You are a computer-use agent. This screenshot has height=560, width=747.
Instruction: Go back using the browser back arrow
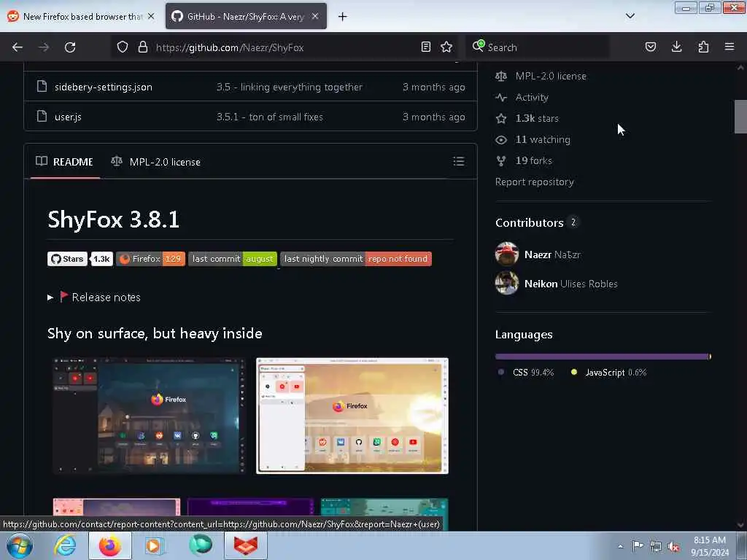18,47
